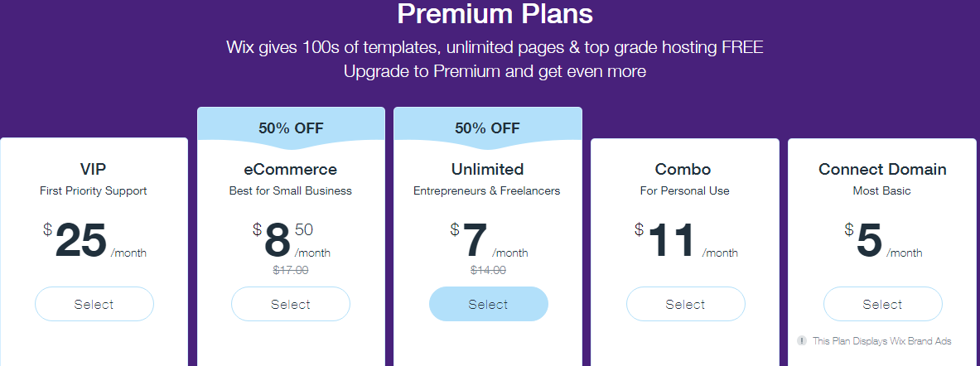Click This Plan Displays Wix Brand Ads note

882,341
